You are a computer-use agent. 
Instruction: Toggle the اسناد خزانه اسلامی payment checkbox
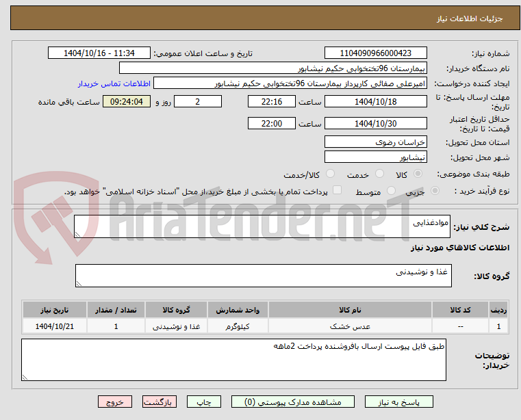(x=337, y=190)
